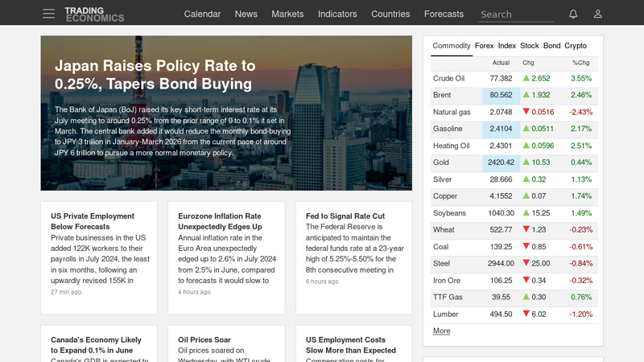This screenshot has height=362, width=644.
Task: Open Eurozone Inflation Rate Unexpectedly Edges Up article
Action: pyautogui.click(x=220, y=221)
